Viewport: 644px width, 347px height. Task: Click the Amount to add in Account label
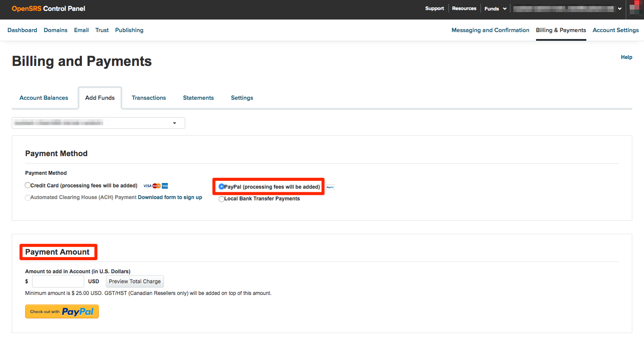78,272
